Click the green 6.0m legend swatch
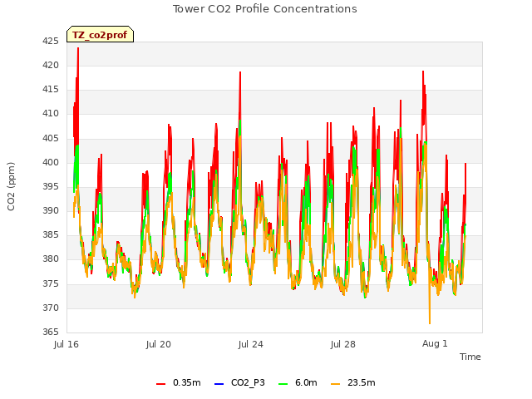Screen dimensions: 532x399 [283, 384]
